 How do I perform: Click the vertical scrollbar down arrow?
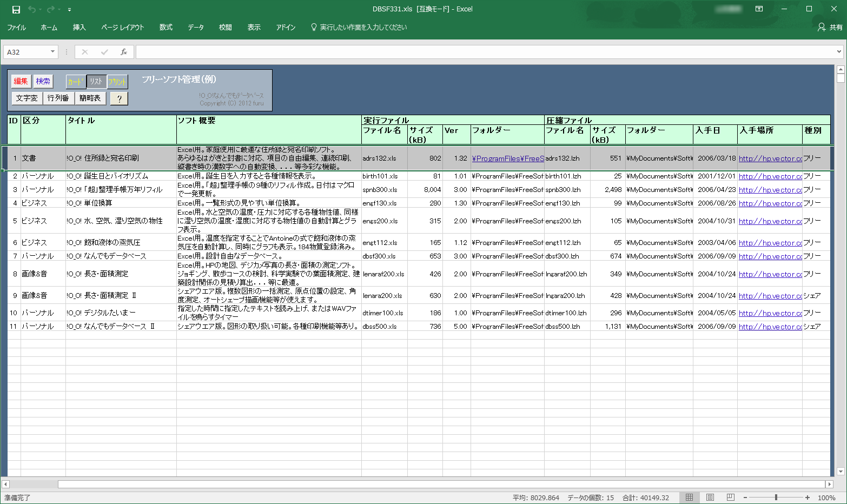841,472
